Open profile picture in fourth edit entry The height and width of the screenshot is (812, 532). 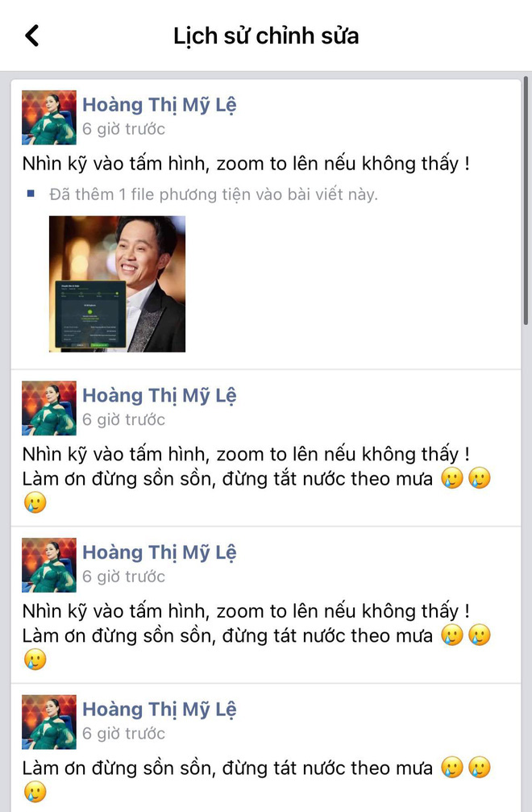(x=48, y=722)
